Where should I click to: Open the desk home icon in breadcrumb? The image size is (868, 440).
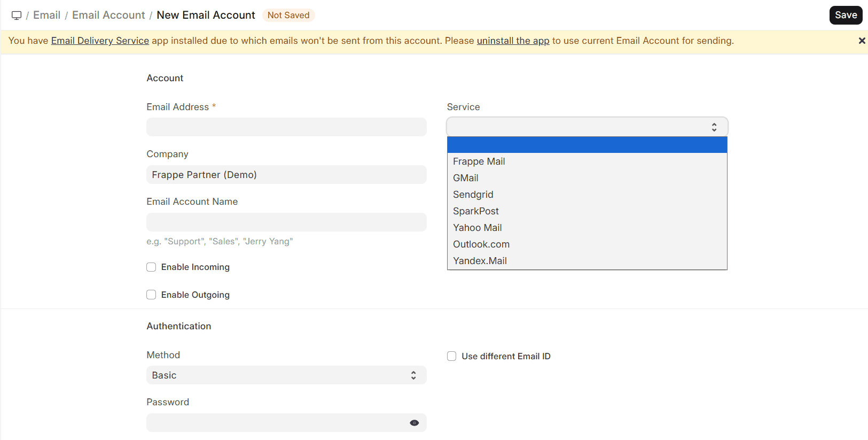pyautogui.click(x=17, y=16)
